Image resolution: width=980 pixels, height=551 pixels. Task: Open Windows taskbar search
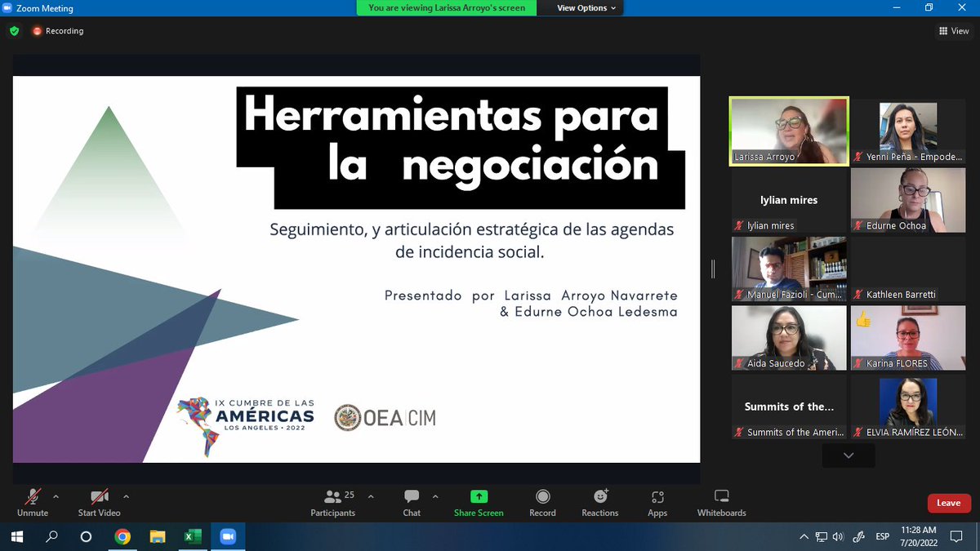click(x=52, y=536)
